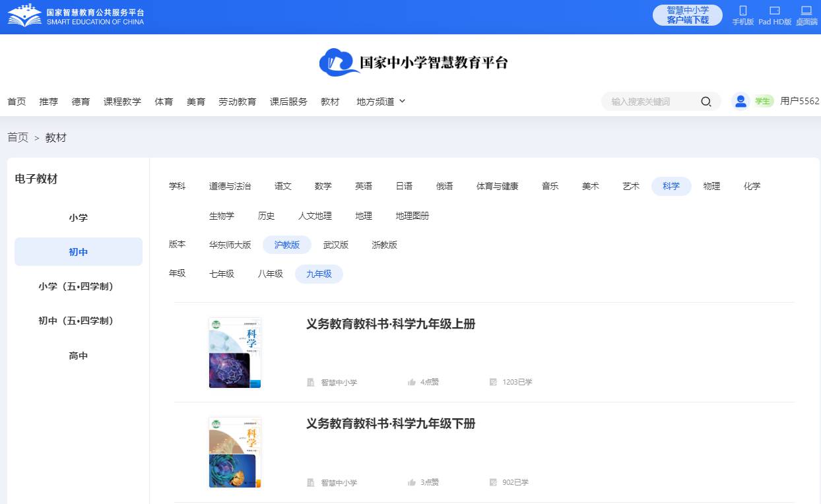Open the 体育 nav item
The height and width of the screenshot is (504, 821).
(x=164, y=102)
